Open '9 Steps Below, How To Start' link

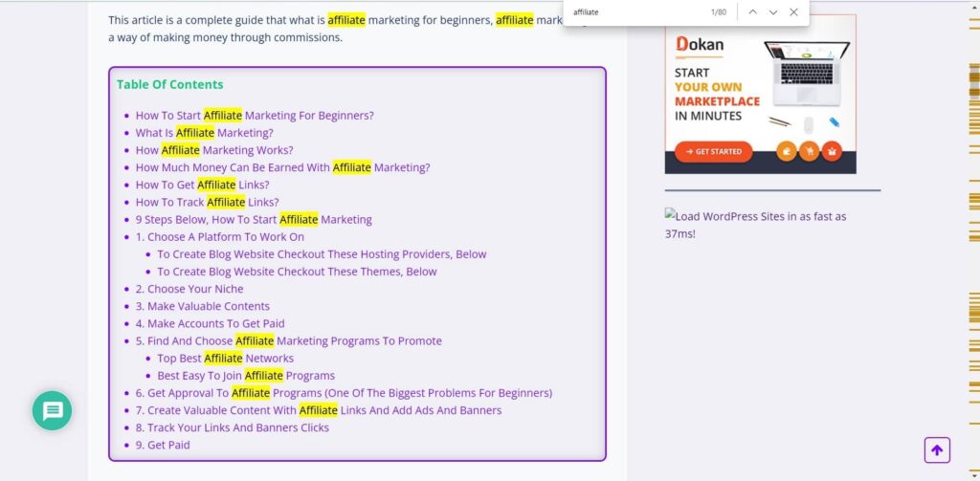point(254,220)
